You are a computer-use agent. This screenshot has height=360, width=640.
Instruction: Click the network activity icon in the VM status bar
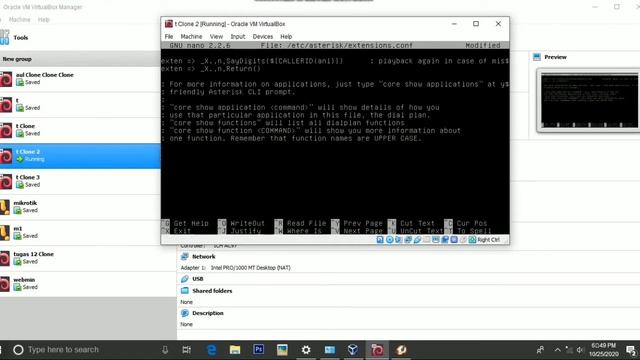click(408, 240)
